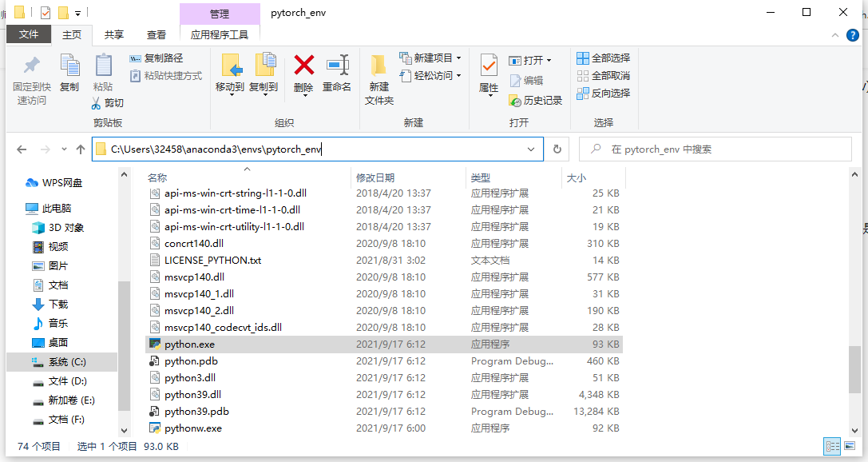Click the Rename icon

click(337, 66)
